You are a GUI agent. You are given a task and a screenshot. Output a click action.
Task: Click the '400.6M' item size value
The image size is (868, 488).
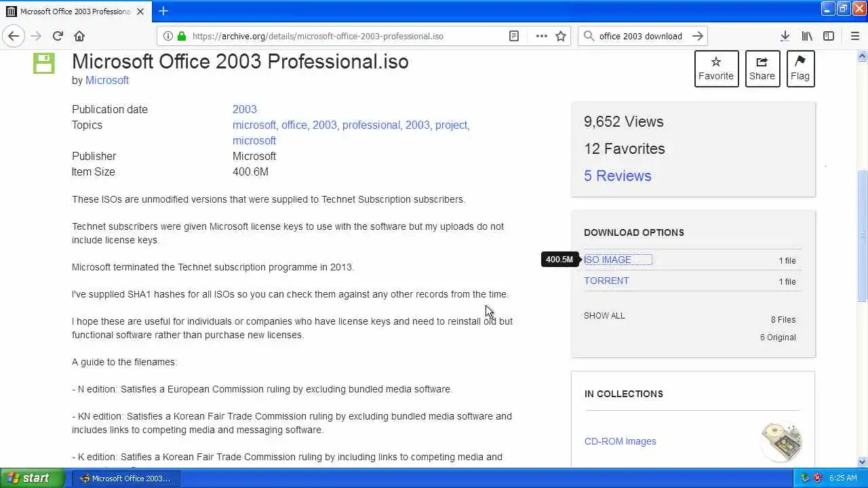point(250,171)
